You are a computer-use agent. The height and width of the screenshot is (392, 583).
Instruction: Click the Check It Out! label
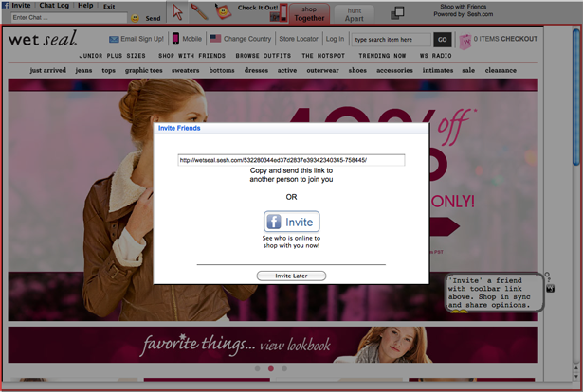tap(258, 8)
